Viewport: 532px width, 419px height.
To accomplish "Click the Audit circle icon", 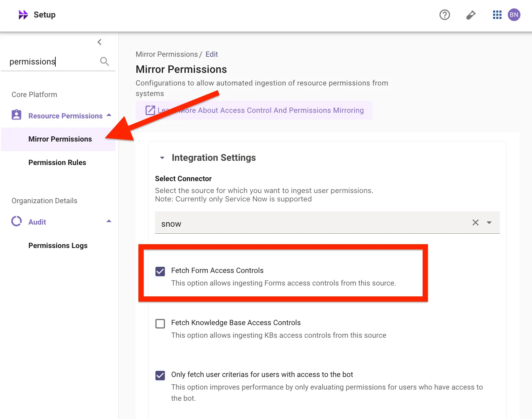I will click(x=16, y=221).
